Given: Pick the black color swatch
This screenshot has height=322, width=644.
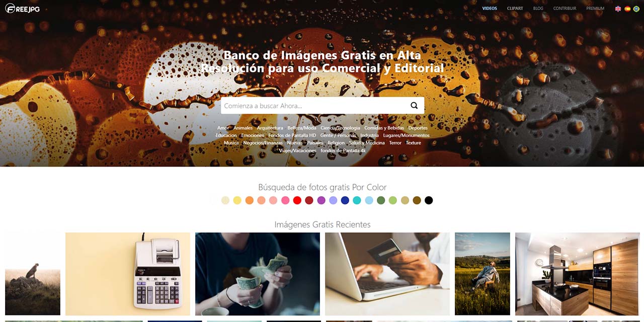Looking at the screenshot, I should pyautogui.click(x=429, y=200).
